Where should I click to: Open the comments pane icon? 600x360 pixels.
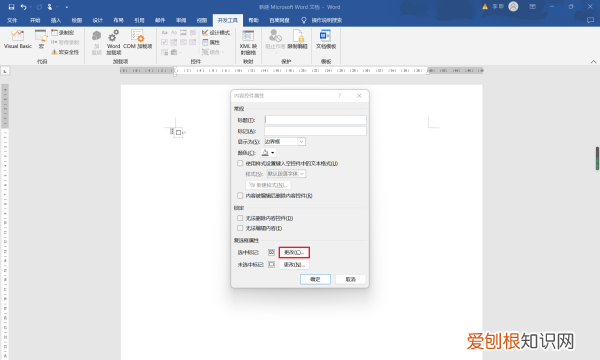[590, 20]
